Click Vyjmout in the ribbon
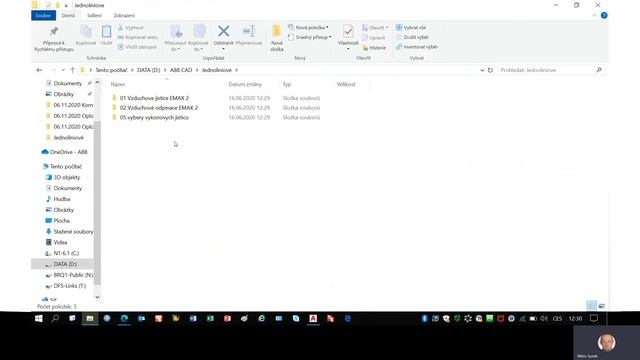This screenshot has width=640, height=360. (131, 28)
